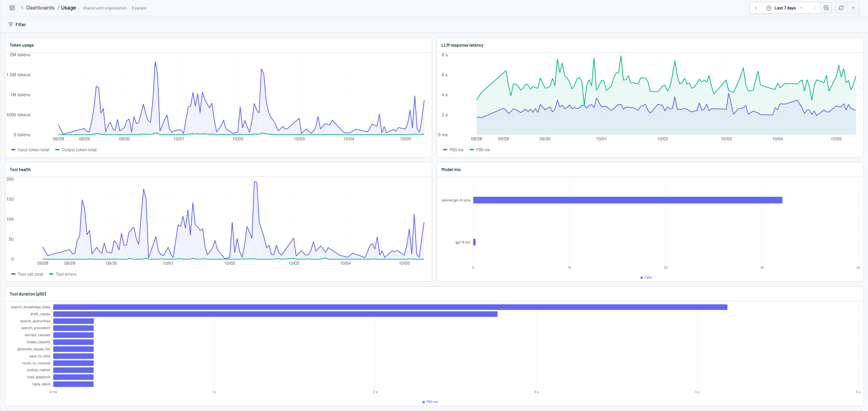
Task: Toggle Calls legend in Model mix
Action: click(x=646, y=278)
